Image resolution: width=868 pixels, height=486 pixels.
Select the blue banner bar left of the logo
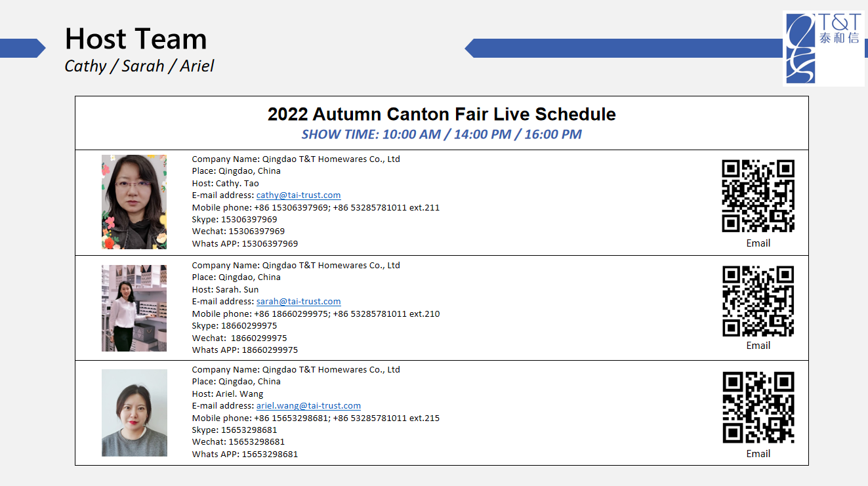[x=623, y=48]
